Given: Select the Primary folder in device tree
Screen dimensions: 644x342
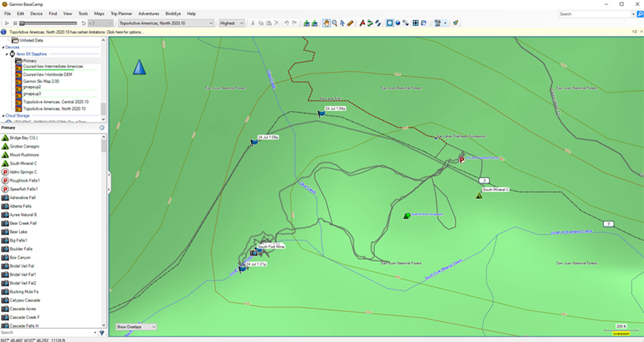Looking at the screenshot, I should click(30, 61).
